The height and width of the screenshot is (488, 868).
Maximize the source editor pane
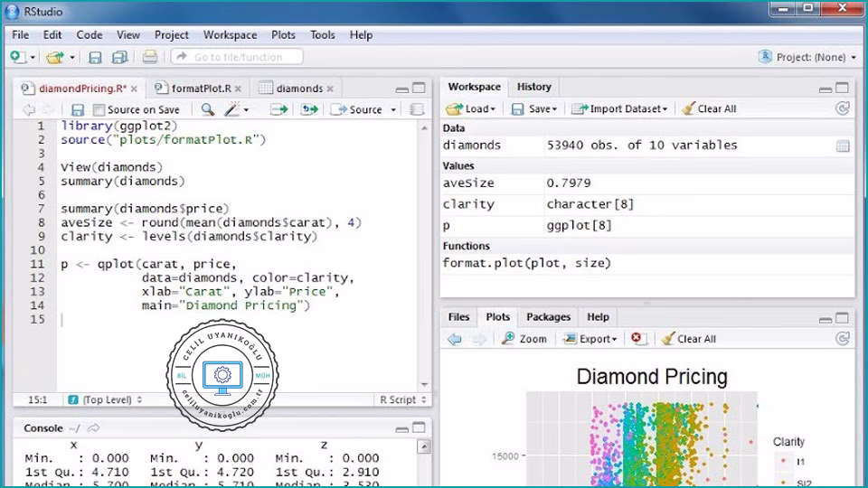420,88
